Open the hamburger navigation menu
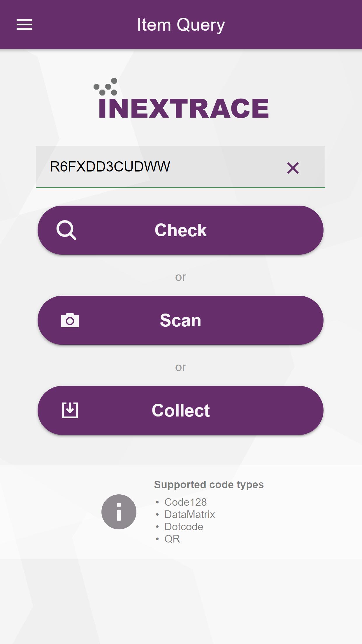 [24, 24]
